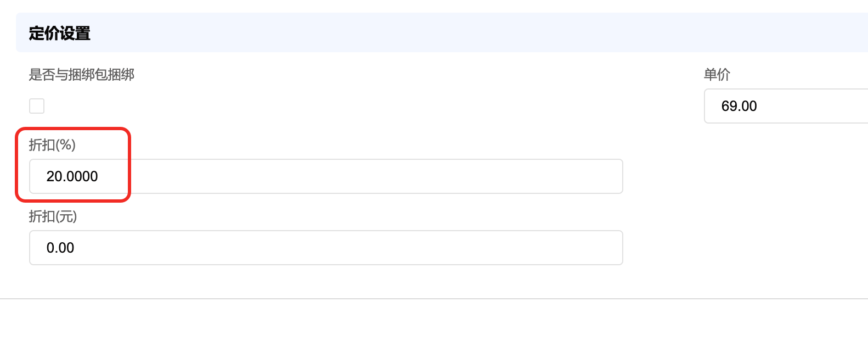Place cursor on the 20.0000 value
Screen dimensions: 868x346
pyautogui.click(x=72, y=176)
